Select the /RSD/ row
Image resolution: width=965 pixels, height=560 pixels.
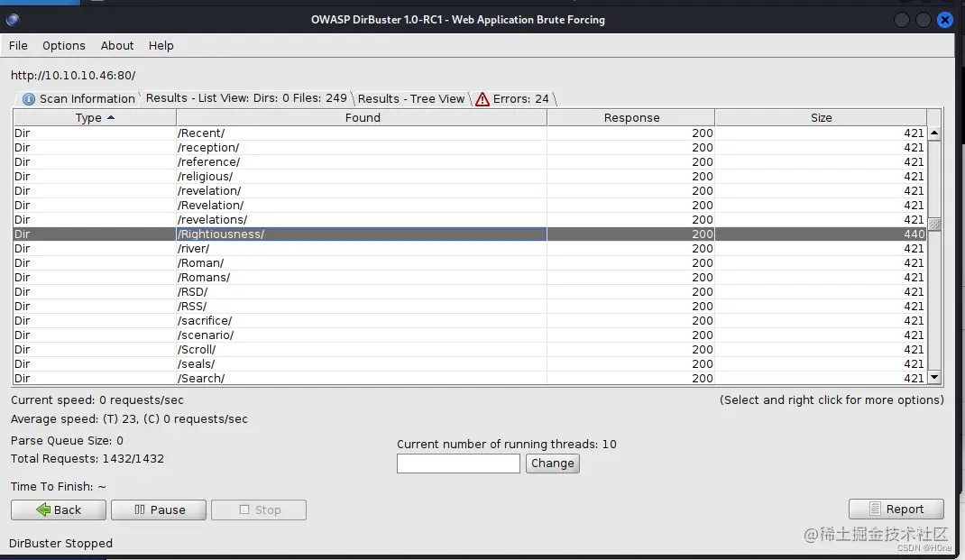pos(470,291)
